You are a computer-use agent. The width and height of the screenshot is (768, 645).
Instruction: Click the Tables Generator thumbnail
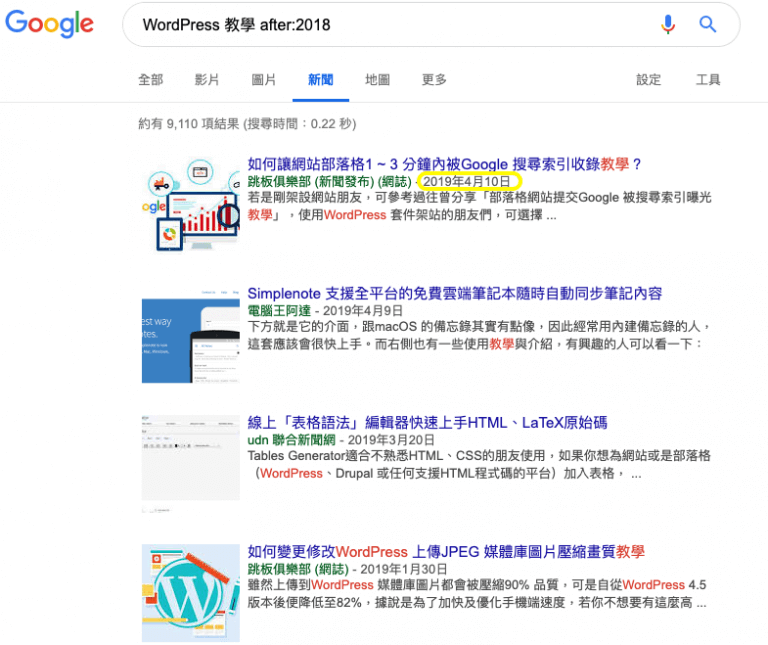click(191, 464)
